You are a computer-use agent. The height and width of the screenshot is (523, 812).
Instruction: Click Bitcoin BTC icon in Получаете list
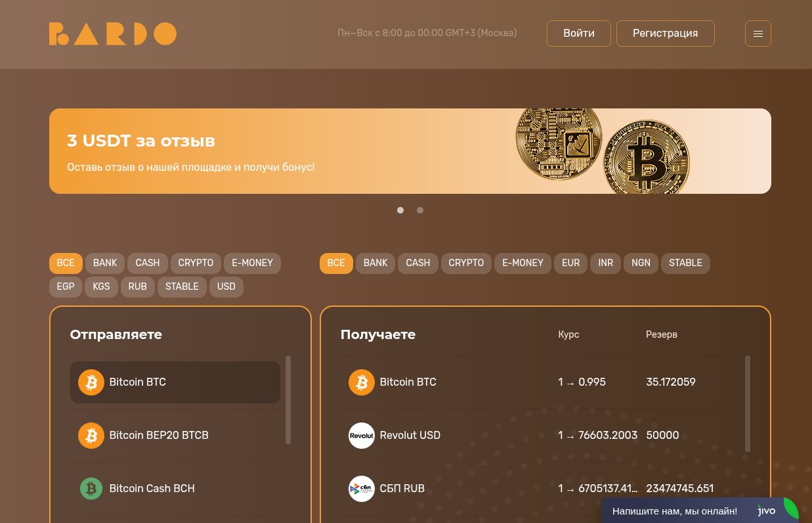pos(362,382)
